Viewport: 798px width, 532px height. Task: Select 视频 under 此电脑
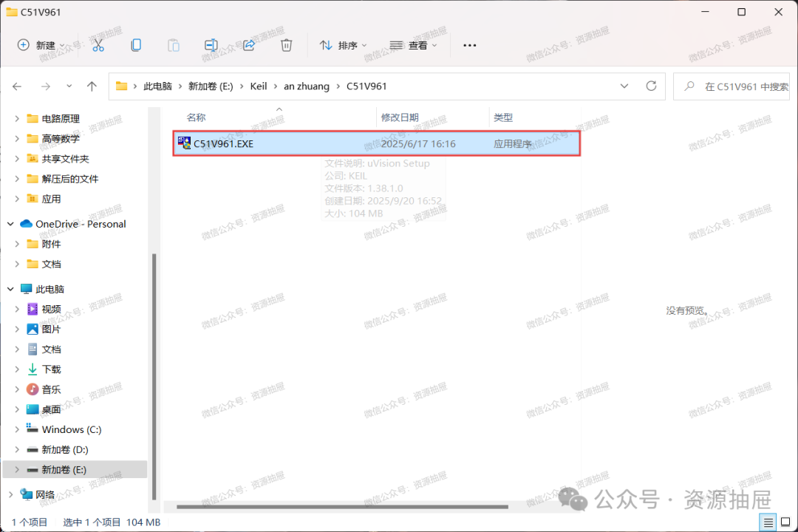pos(52,309)
